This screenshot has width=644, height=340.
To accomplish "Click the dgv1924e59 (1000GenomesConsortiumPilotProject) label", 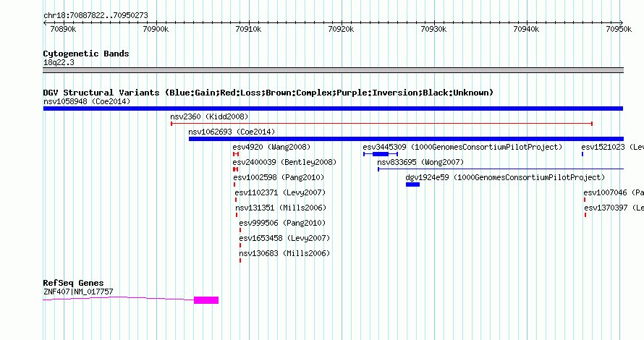I will point(505,177).
